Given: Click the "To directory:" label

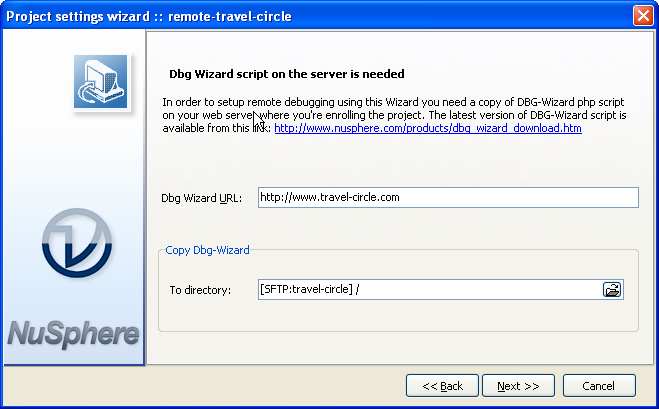Looking at the screenshot, I should tap(200, 291).
